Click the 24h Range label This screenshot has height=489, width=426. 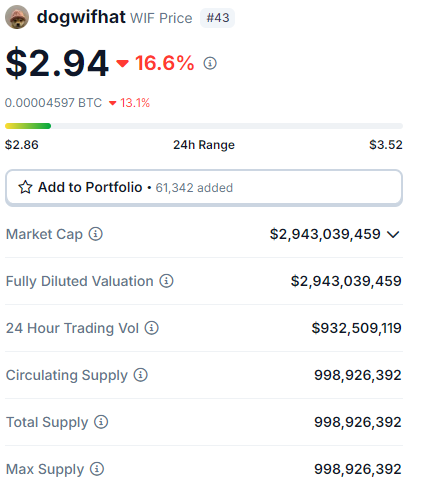204,145
